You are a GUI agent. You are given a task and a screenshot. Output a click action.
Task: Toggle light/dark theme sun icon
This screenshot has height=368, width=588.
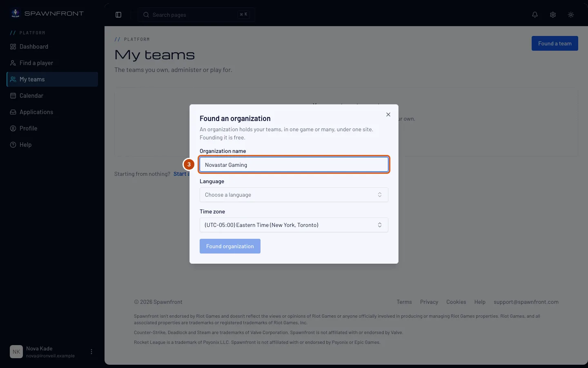[x=571, y=15]
